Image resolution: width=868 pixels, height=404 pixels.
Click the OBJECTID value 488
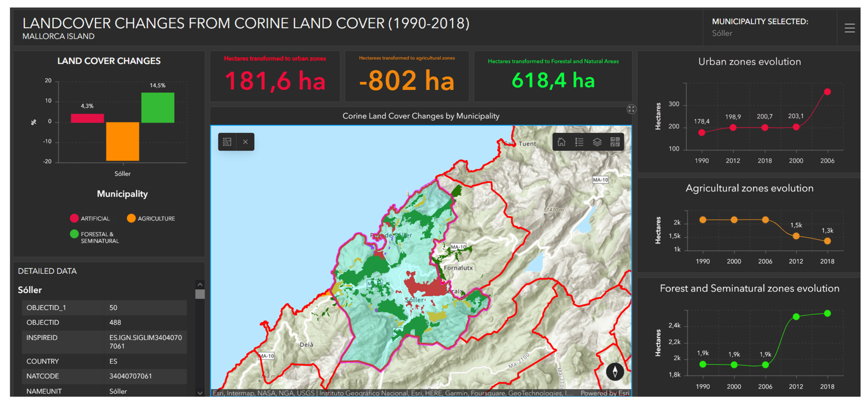click(x=115, y=322)
